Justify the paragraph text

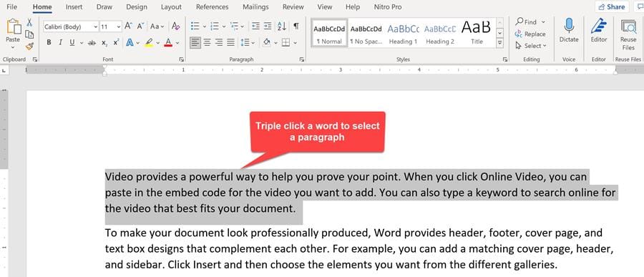click(231, 42)
